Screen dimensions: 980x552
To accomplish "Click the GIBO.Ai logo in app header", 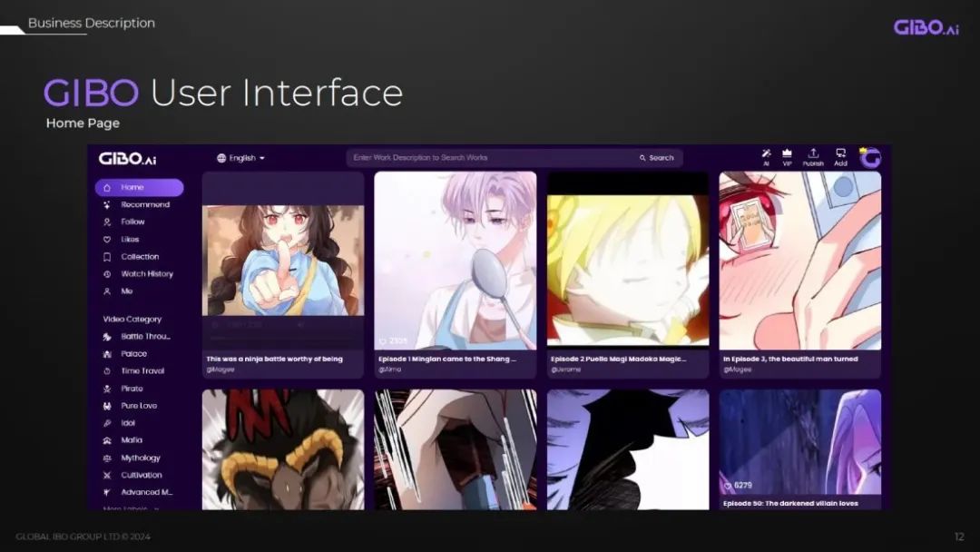I will [127, 159].
